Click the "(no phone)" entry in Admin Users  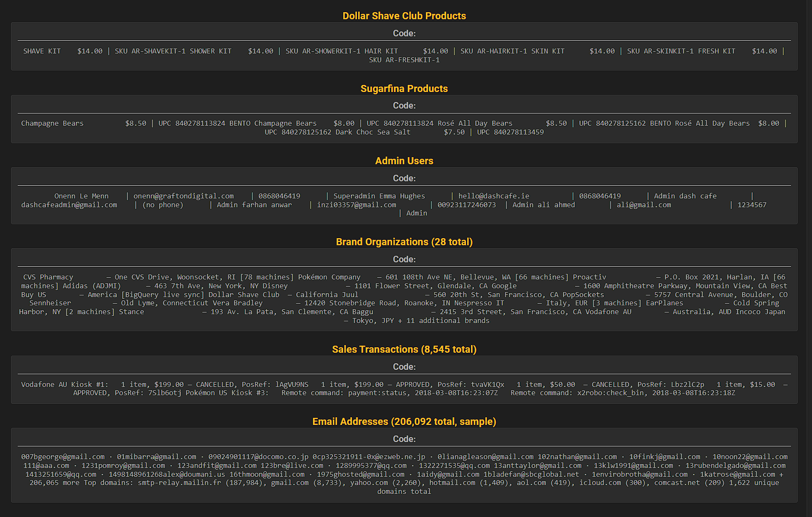163,205
